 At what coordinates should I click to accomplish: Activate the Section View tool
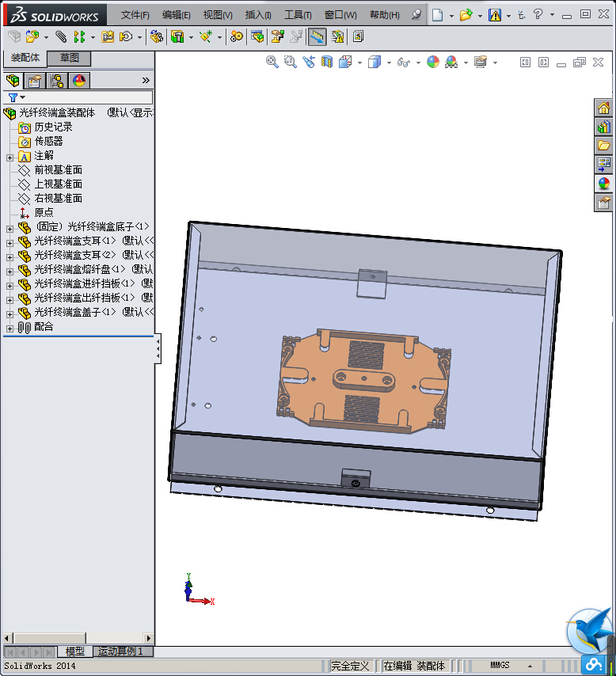pos(327,62)
